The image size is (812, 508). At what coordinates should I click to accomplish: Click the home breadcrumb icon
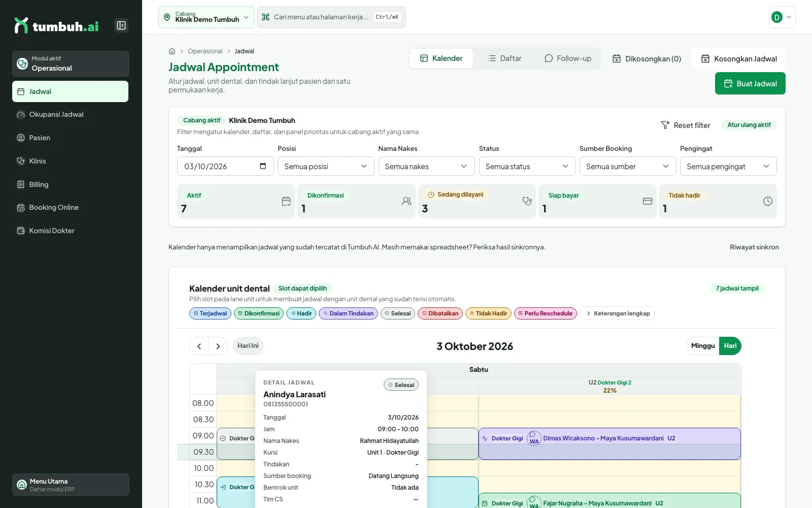pyautogui.click(x=172, y=51)
